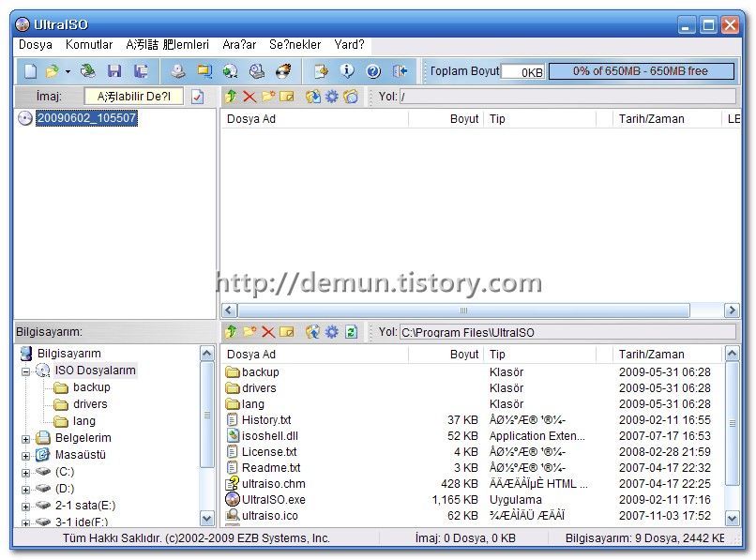Click green up-arrow icon in local file toolbar
The width and height of the screenshot is (756, 560).
tap(231, 332)
